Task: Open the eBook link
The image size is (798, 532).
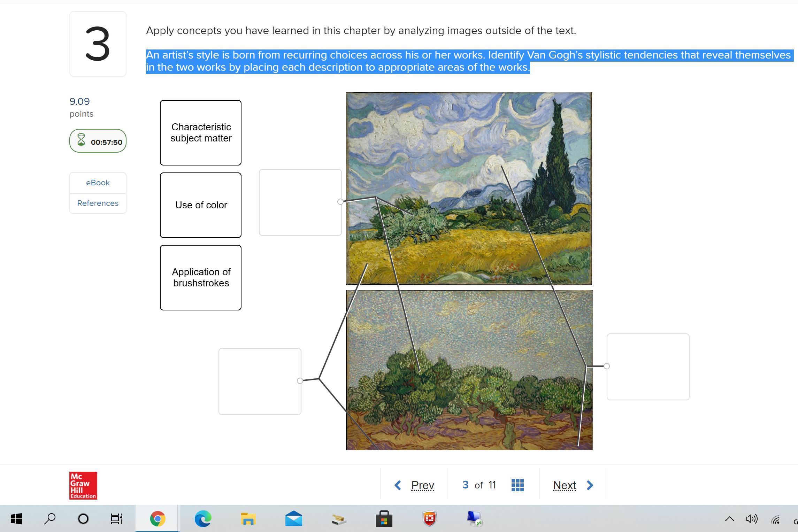Action: (98, 183)
